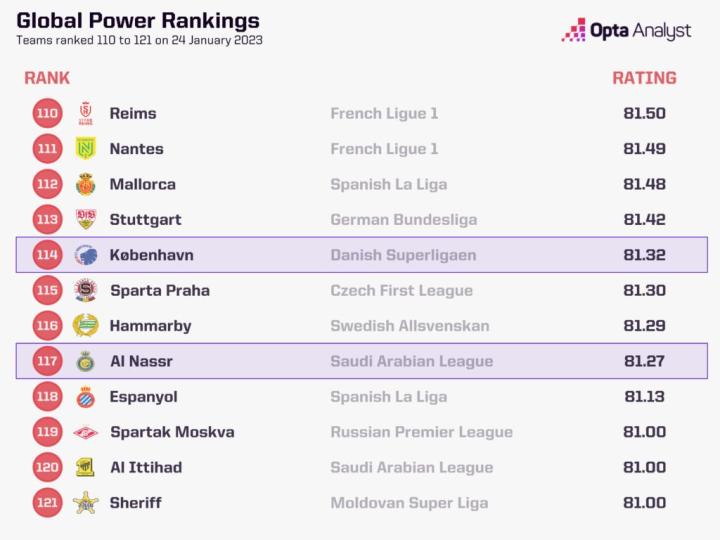Select the Sparta Praha crest icon
The height and width of the screenshot is (540, 720).
pyautogui.click(x=85, y=290)
